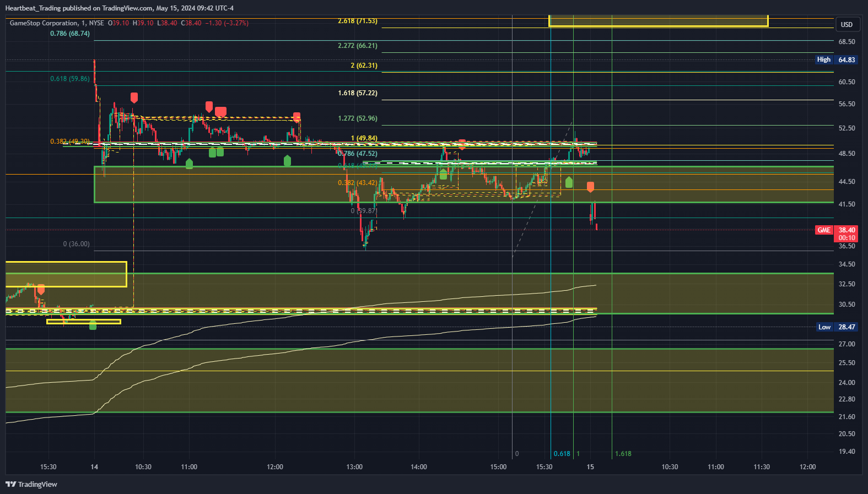
Task: Select the Low 28.47 price label
Action: pyautogui.click(x=837, y=327)
